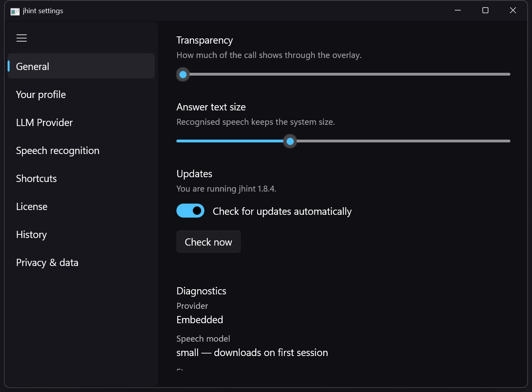Minimize the jhint settings window
Viewport: 532px width, 392px height.
pos(458,10)
